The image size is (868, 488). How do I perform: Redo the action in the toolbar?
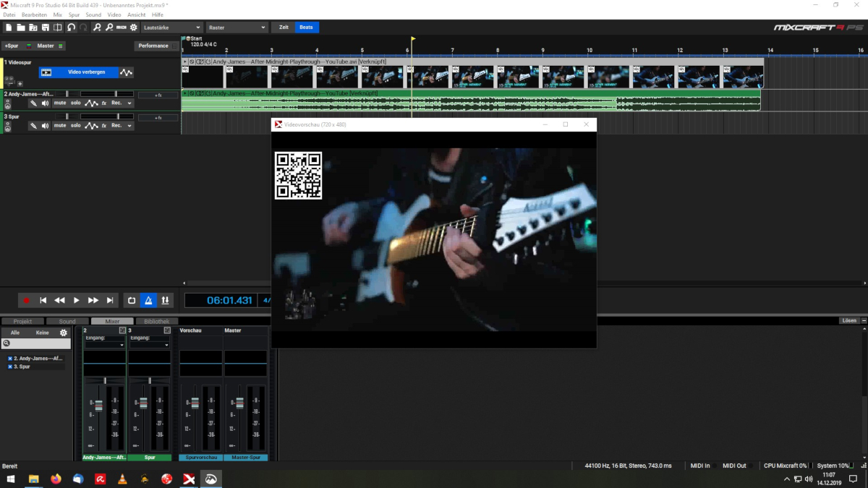[x=83, y=27]
